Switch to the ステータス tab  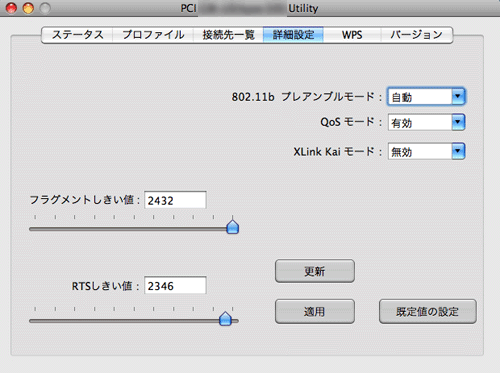click(77, 35)
